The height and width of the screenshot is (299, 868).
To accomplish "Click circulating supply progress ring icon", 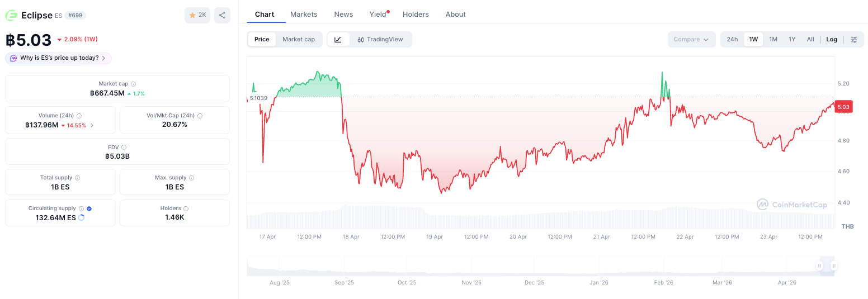I will click(81, 217).
